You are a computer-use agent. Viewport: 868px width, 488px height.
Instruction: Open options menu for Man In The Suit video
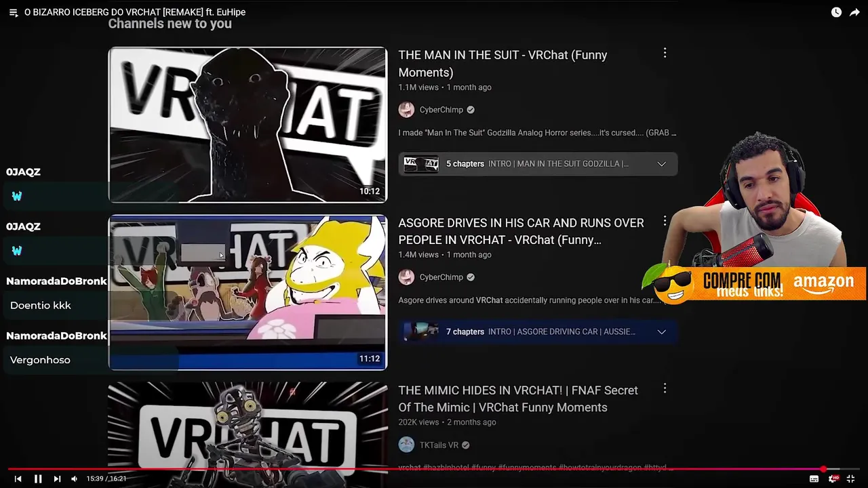coord(665,53)
